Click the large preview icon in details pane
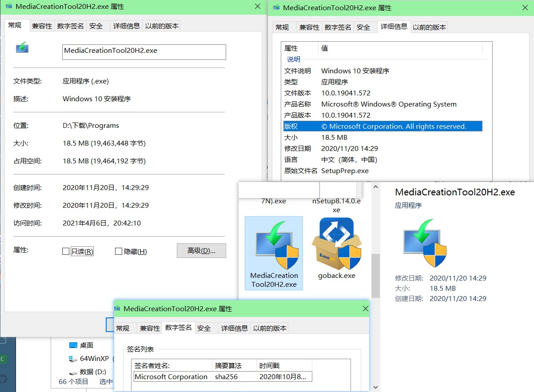The image size is (534, 392). (424, 242)
